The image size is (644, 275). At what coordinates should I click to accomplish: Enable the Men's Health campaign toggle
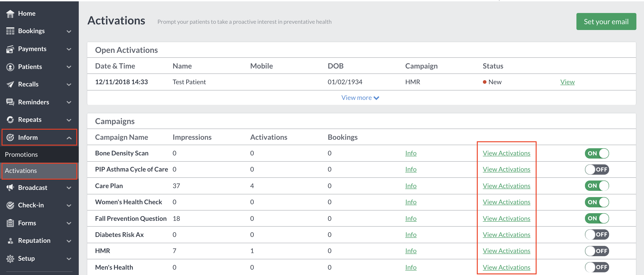[597, 267]
